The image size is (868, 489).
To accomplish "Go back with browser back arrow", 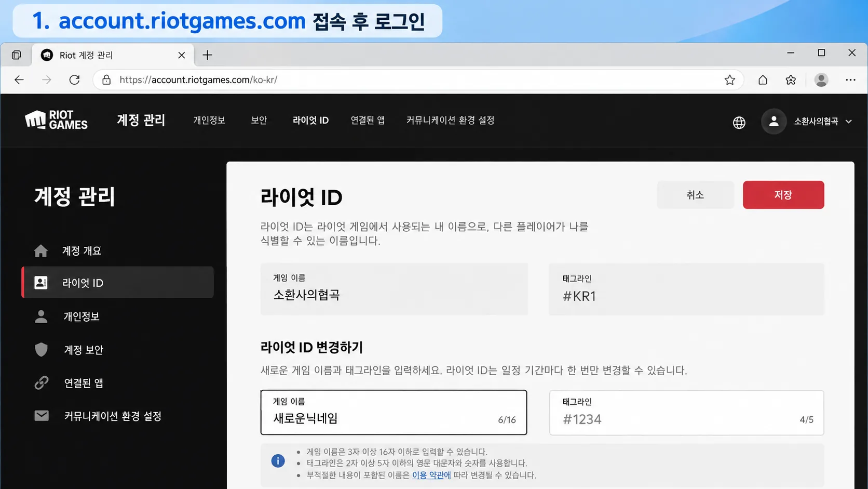I will [x=19, y=80].
